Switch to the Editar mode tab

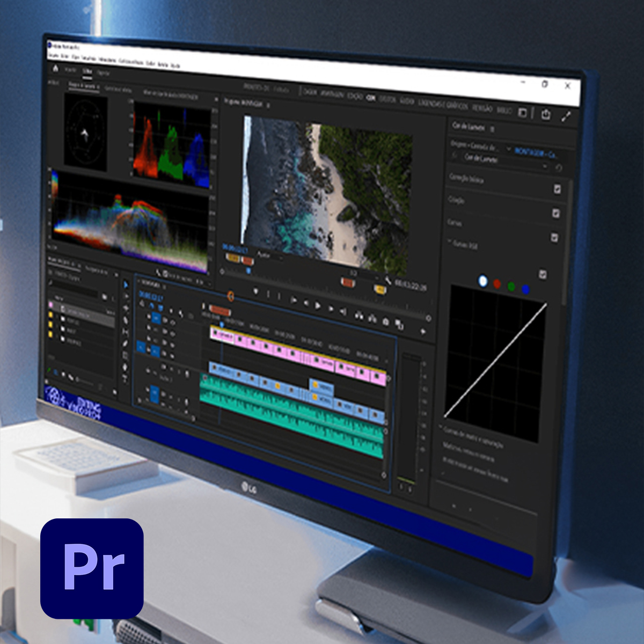click(x=87, y=71)
